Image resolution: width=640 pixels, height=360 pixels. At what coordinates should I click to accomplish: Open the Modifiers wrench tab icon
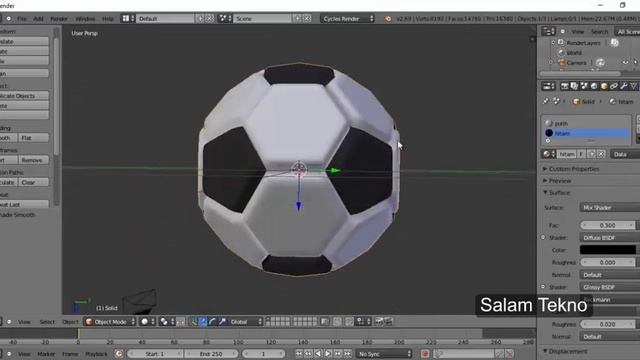click(624, 86)
